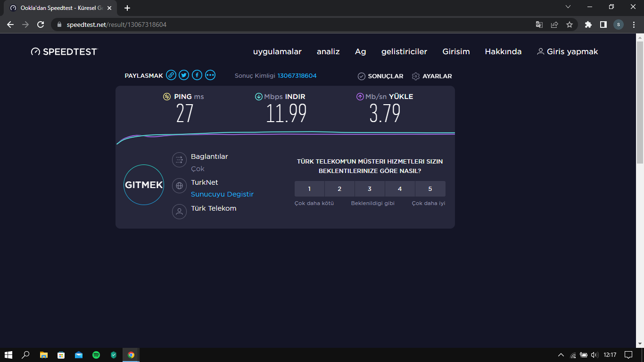Share result on Twitter
The height and width of the screenshot is (362, 644).
click(x=184, y=75)
